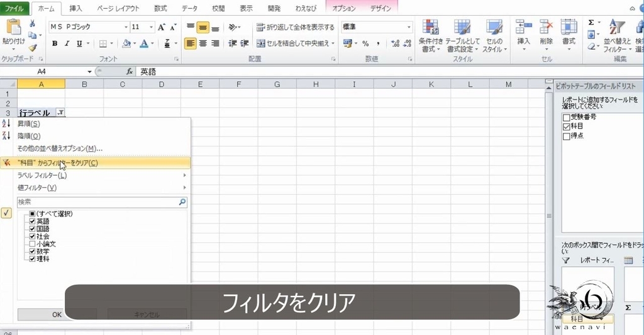Screen dimensions: 644x335
Task: Uncheck 科目 in the field list
Action: point(567,127)
